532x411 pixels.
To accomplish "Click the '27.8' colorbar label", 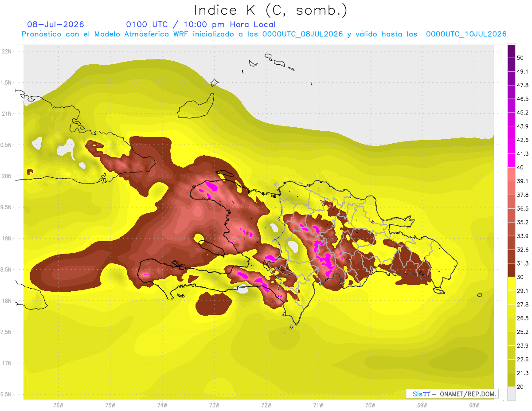I will pos(523,305).
